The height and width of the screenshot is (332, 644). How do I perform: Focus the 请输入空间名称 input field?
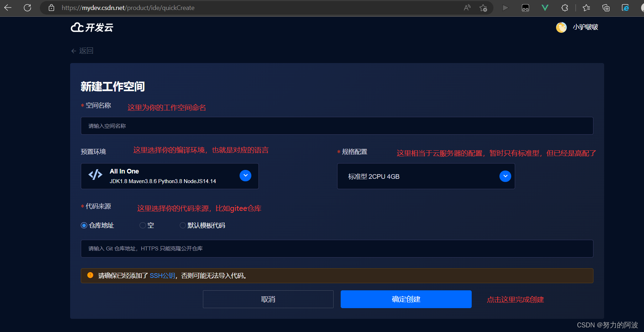(x=337, y=126)
